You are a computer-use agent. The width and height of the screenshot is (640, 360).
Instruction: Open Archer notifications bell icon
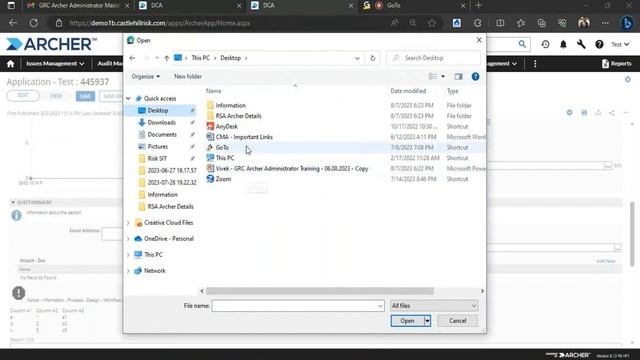click(x=563, y=44)
